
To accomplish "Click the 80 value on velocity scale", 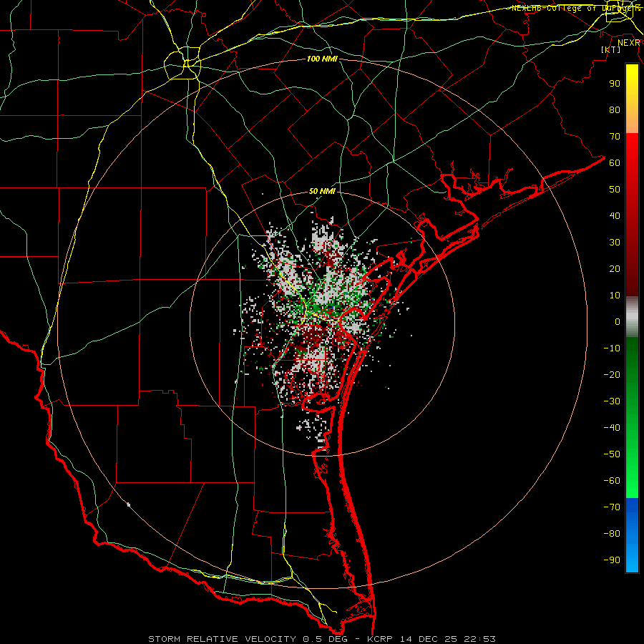I will [615, 109].
